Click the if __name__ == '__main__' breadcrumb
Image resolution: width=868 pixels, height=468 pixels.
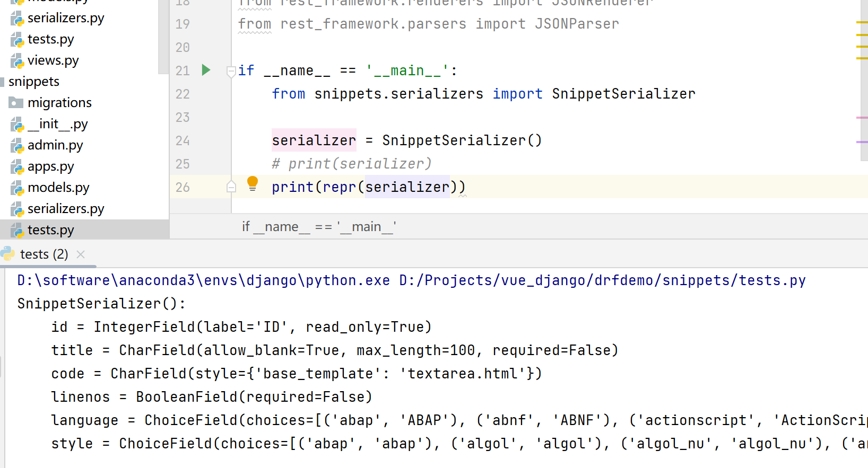pos(319,227)
